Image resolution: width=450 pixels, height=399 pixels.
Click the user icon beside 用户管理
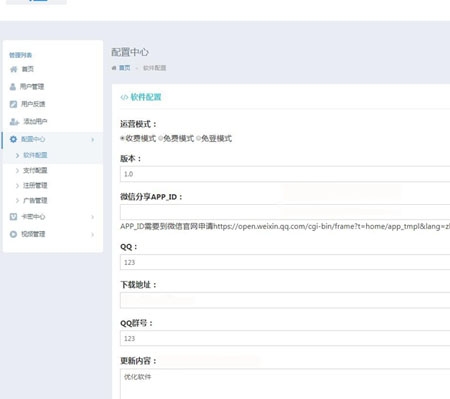(x=13, y=87)
